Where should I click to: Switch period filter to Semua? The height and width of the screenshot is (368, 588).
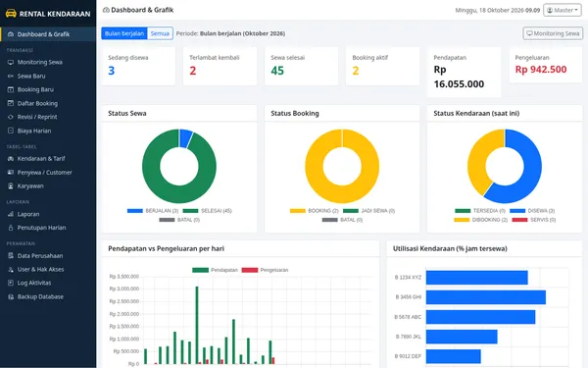point(160,33)
